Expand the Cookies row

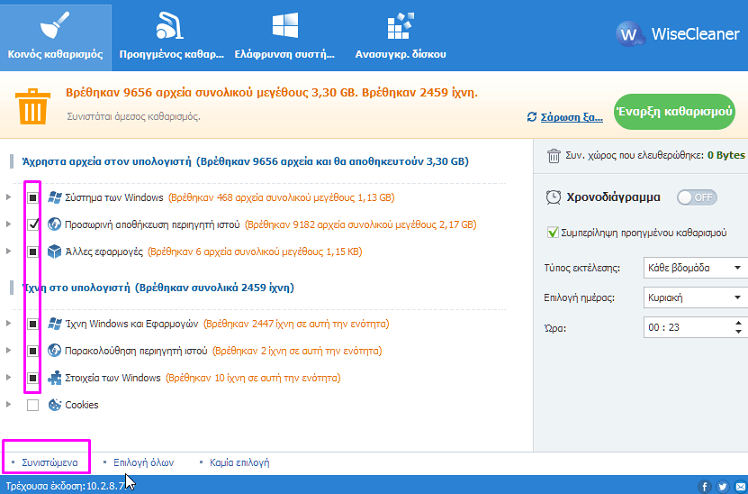(8, 404)
